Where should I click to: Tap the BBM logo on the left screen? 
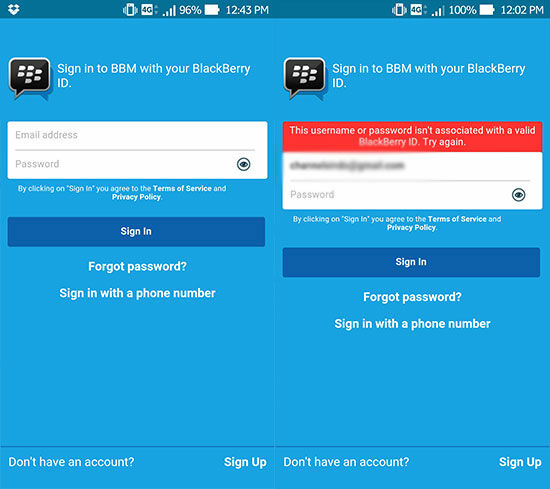tap(30, 79)
